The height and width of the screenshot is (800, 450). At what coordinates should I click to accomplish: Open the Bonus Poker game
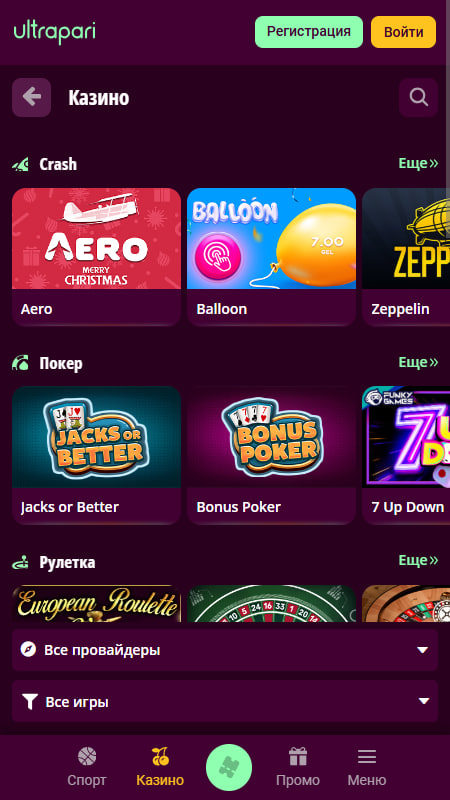[x=271, y=455]
